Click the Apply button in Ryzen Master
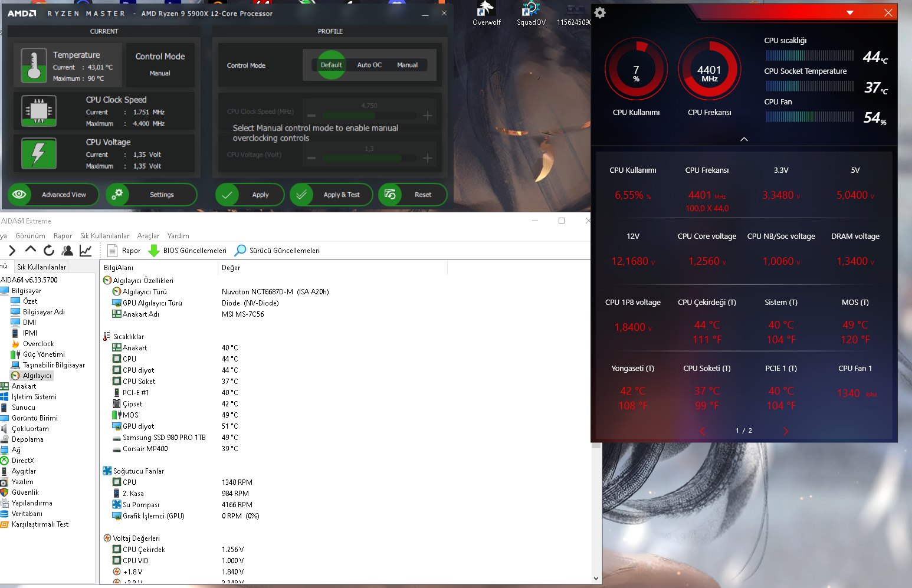This screenshot has height=588, width=912. tap(250, 195)
